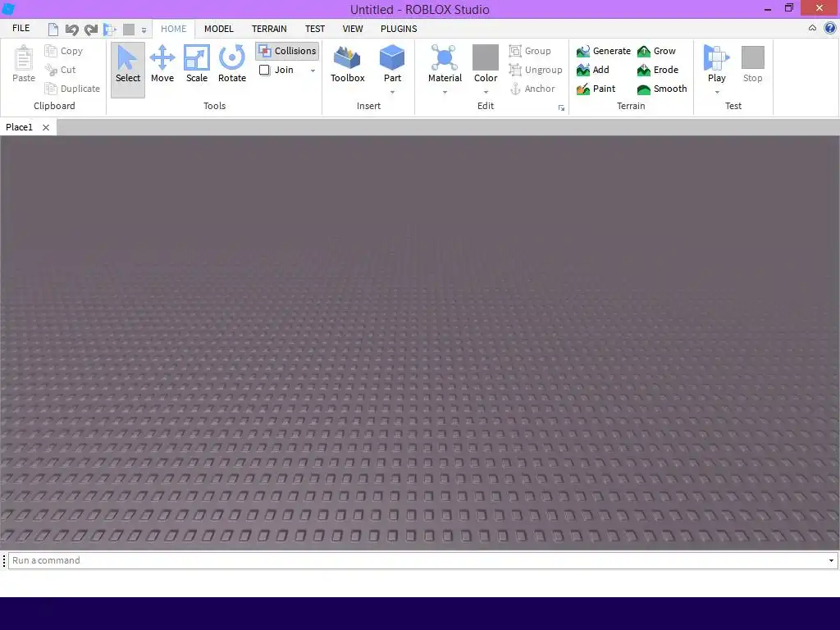Enable the Join checkbox

point(264,70)
